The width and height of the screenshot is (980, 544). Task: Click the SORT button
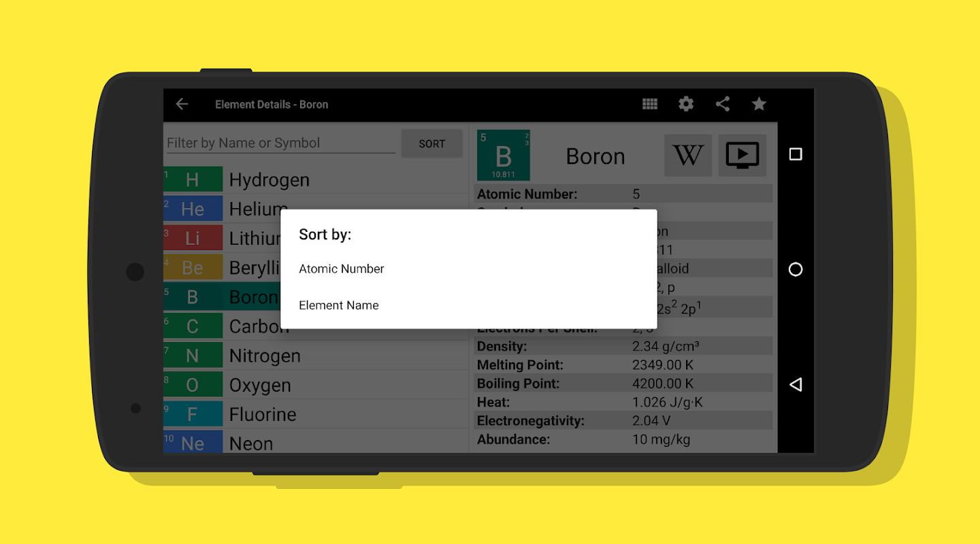tap(432, 143)
